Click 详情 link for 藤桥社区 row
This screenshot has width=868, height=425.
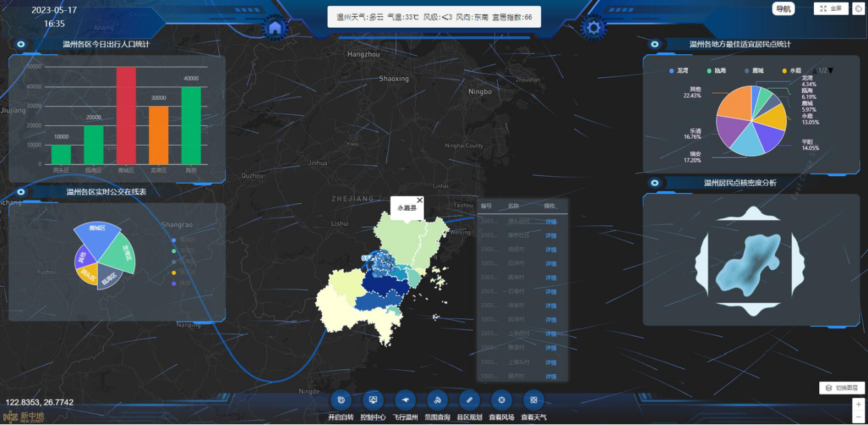tap(551, 236)
